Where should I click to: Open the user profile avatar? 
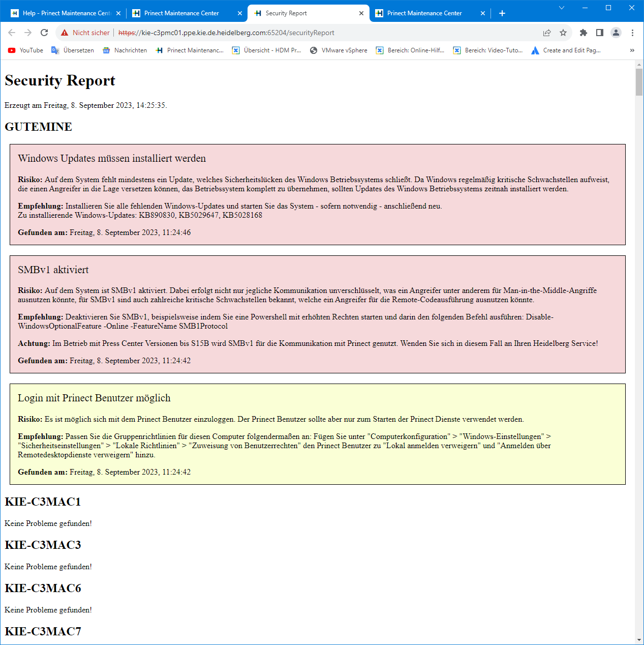pyautogui.click(x=616, y=33)
